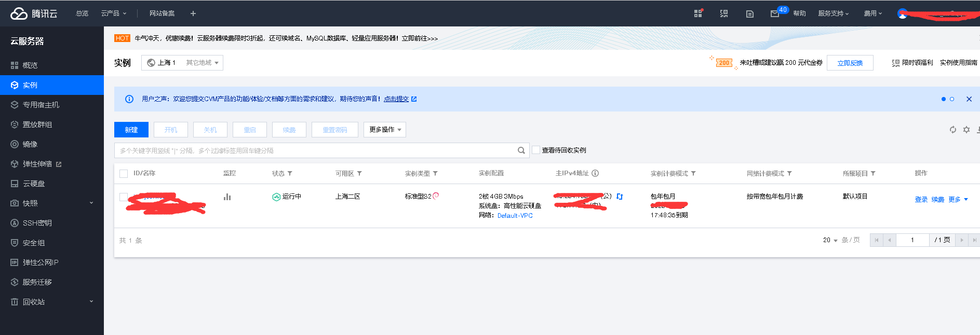Close the user voice banner
Screen dimensions: 980x335
click(x=969, y=99)
